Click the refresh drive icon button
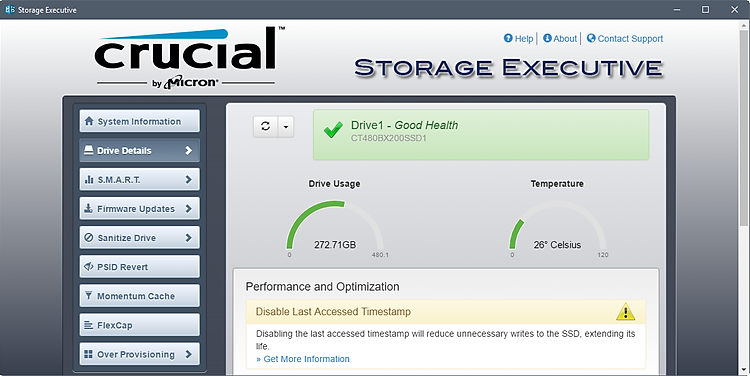 tap(265, 126)
